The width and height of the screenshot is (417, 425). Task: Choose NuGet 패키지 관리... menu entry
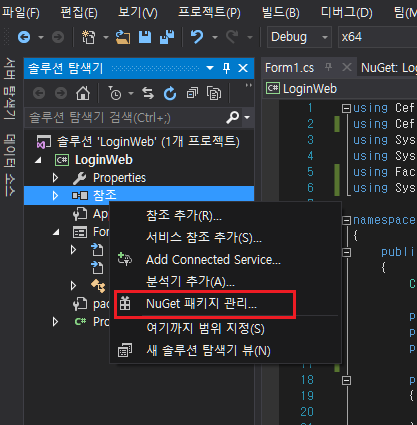[x=225, y=304]
